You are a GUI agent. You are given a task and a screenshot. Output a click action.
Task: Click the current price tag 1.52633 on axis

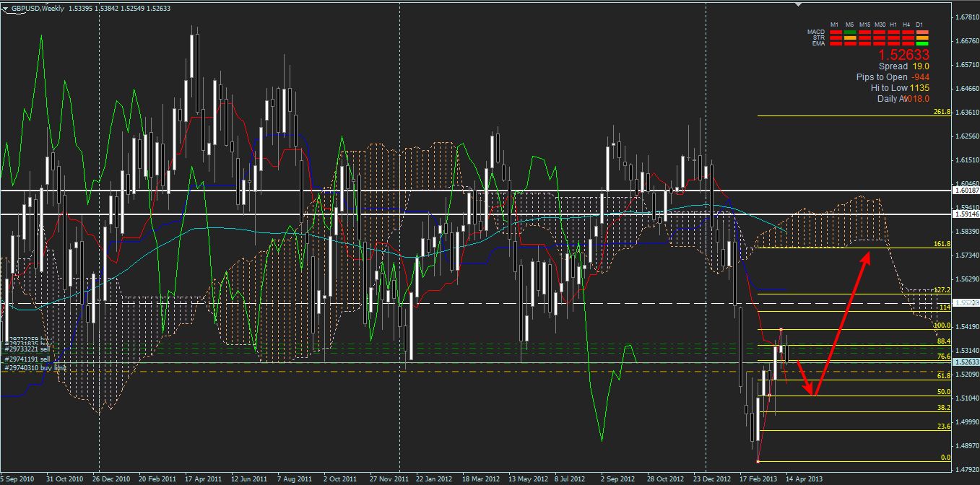point(966,362)
